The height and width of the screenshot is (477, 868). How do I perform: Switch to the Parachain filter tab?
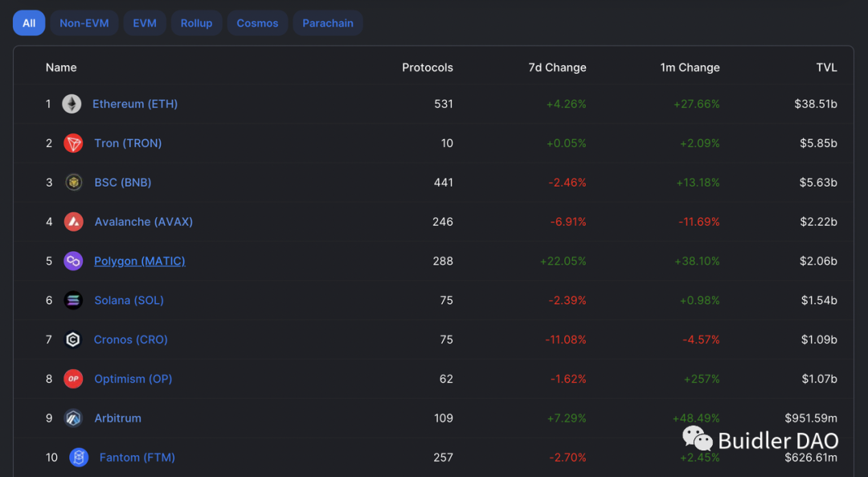[x=328, y=23]
